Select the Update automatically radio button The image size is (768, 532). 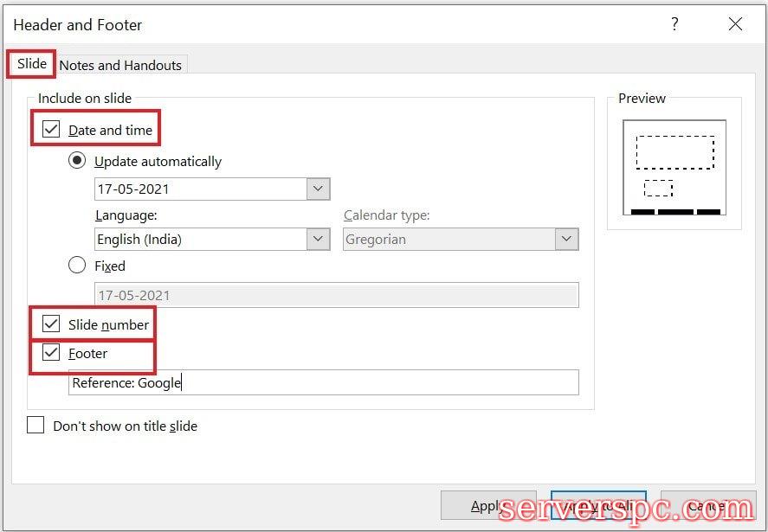tap(77, 161)
